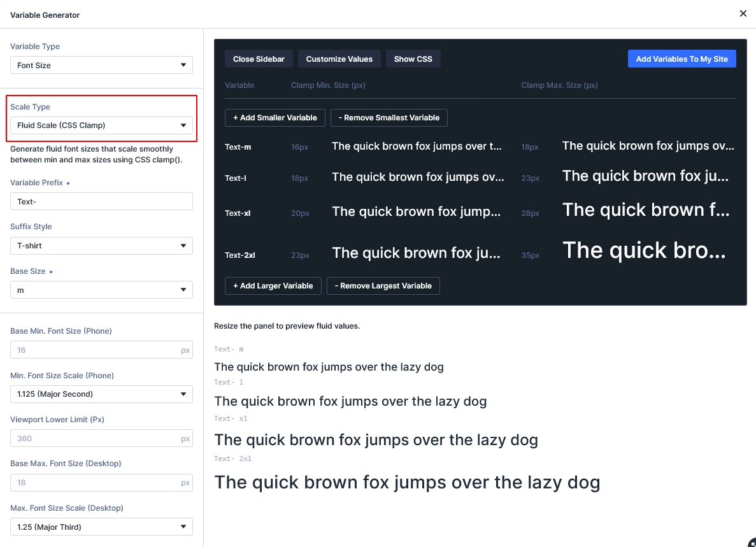Open the Suffix Style dropdown

[x=101, y=246]
